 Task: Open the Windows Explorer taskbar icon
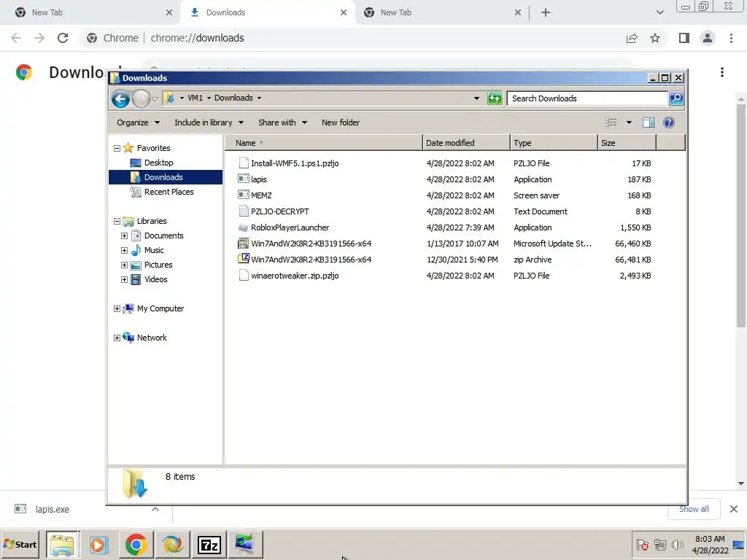[63, 545]
